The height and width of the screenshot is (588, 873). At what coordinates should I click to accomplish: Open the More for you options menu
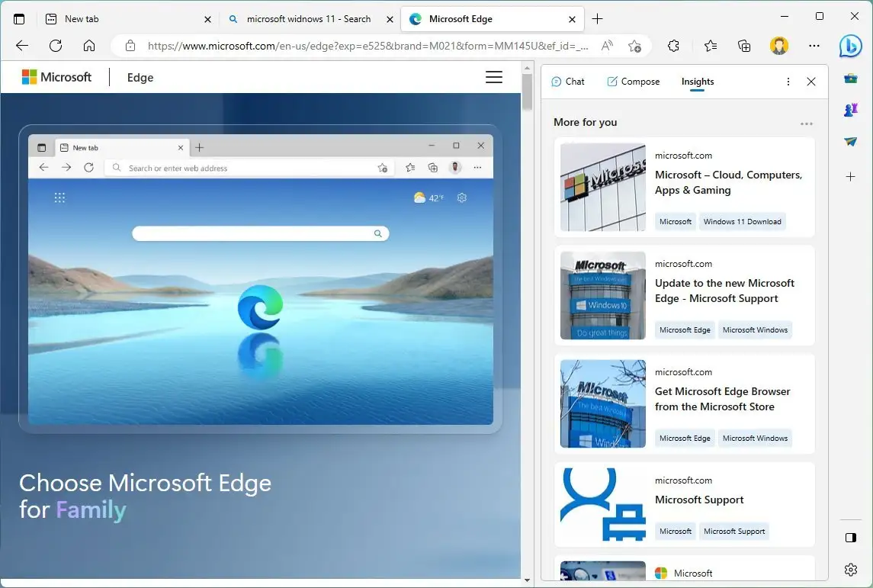807,124
